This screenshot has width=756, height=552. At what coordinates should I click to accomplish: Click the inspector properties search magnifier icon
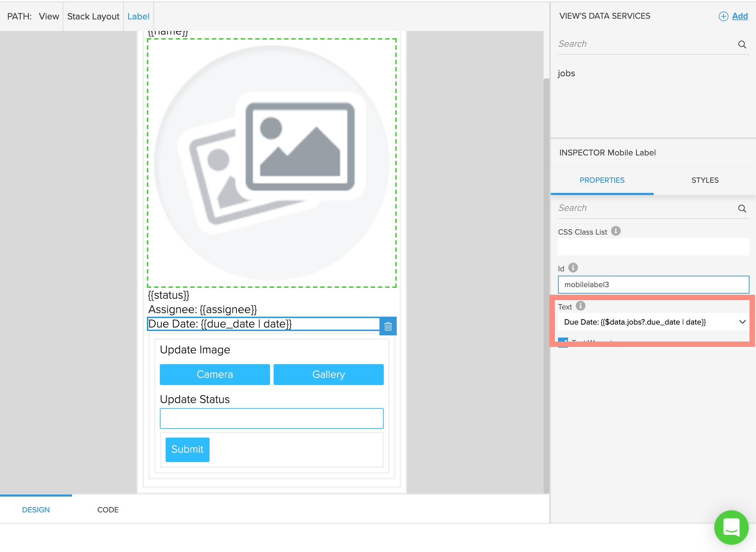[x=742, y=209]
